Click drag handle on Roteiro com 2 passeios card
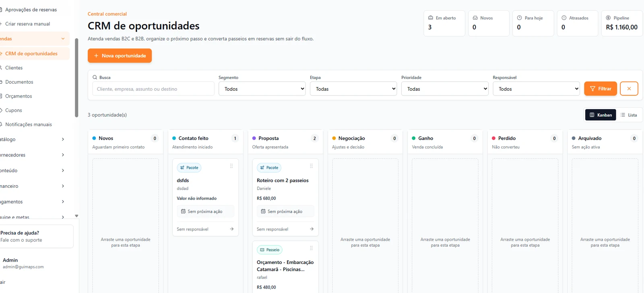 coord(311,166)
